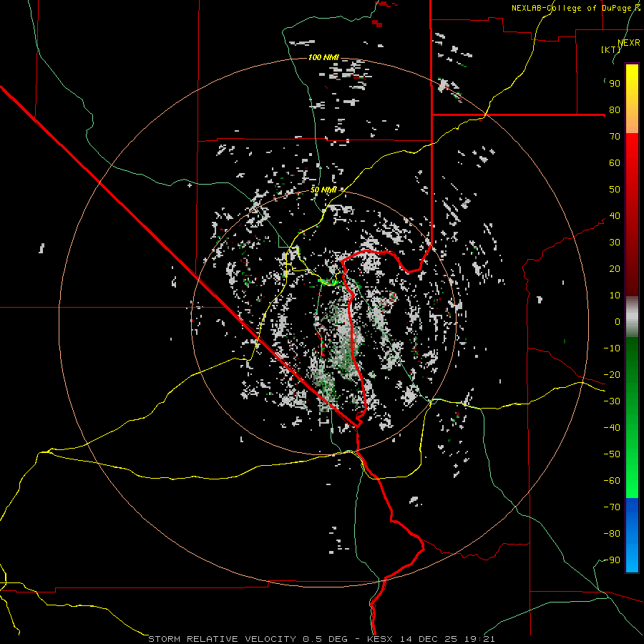
Task: Click the "[KT]" units label
Action: [x=610, y=49]
